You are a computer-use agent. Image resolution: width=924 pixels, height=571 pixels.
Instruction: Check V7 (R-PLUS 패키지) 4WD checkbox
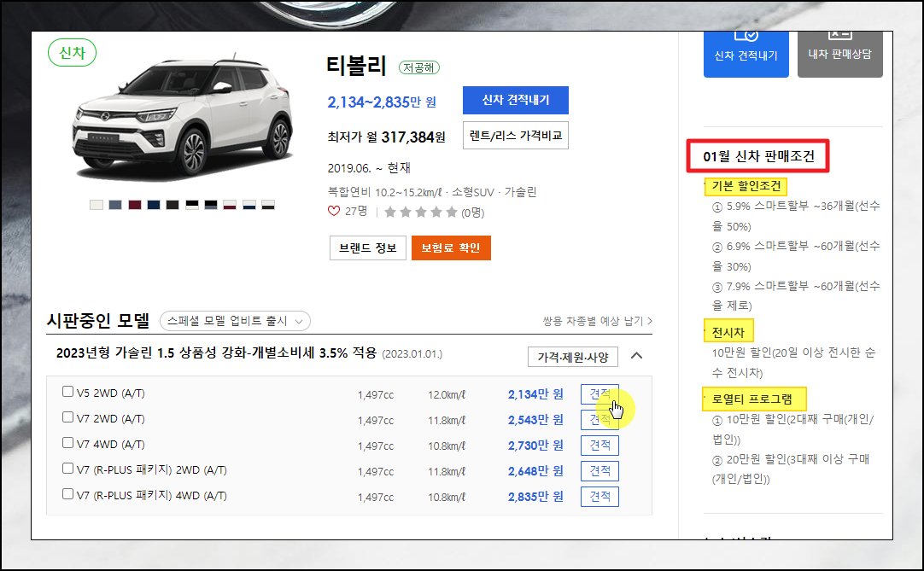67,494
